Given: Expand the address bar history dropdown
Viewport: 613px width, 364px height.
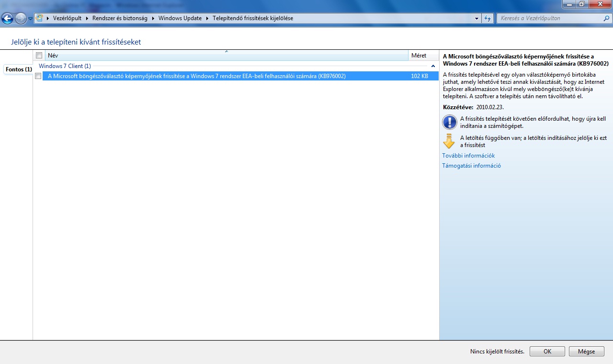Looking at the screenshot, I should [x=477, y=19].
